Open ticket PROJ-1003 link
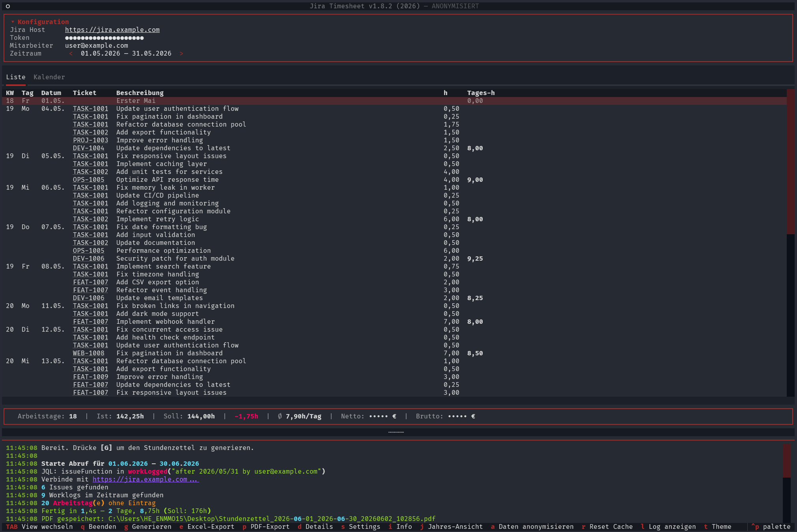The height and width of the screenshot is (532, 797). [90, 140]
